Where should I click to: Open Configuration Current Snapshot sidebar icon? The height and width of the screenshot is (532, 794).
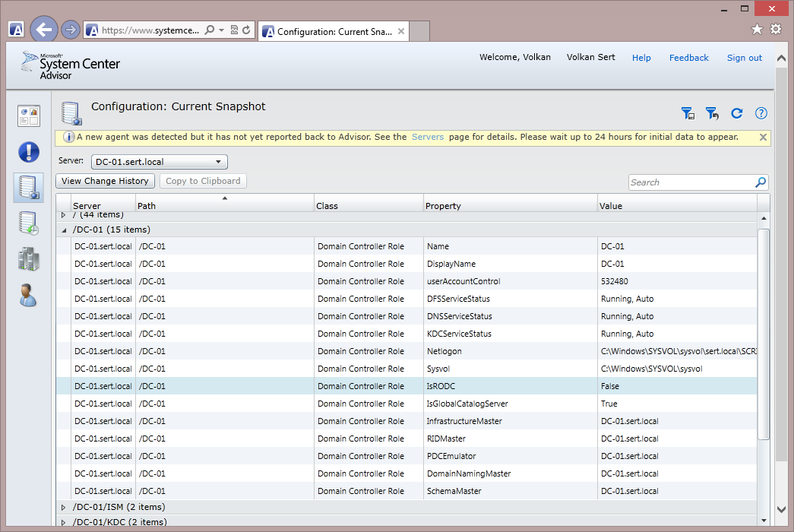[29, 188]
